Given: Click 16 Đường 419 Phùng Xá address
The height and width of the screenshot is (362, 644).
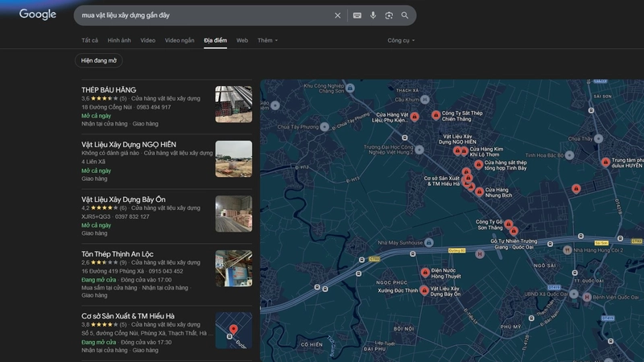Looking at the screenshot, I should (x=113, y=271).
